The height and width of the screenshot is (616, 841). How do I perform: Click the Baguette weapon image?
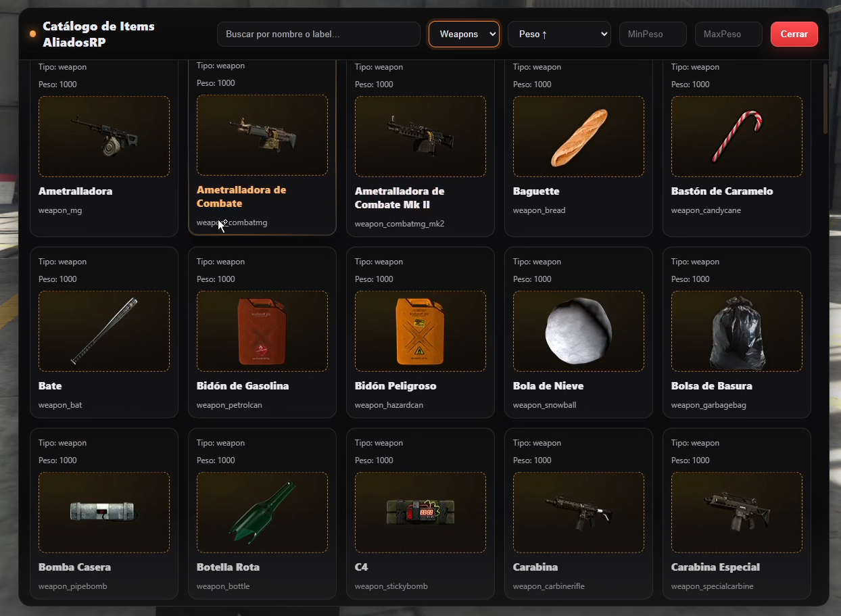click(578, 137)
